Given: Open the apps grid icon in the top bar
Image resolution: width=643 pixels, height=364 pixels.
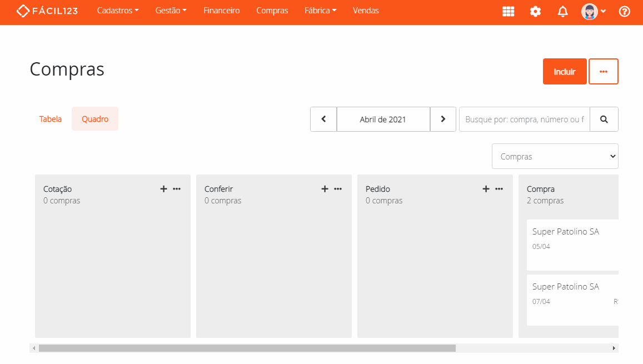Looking at the screenshot, I should coord(508,11).
